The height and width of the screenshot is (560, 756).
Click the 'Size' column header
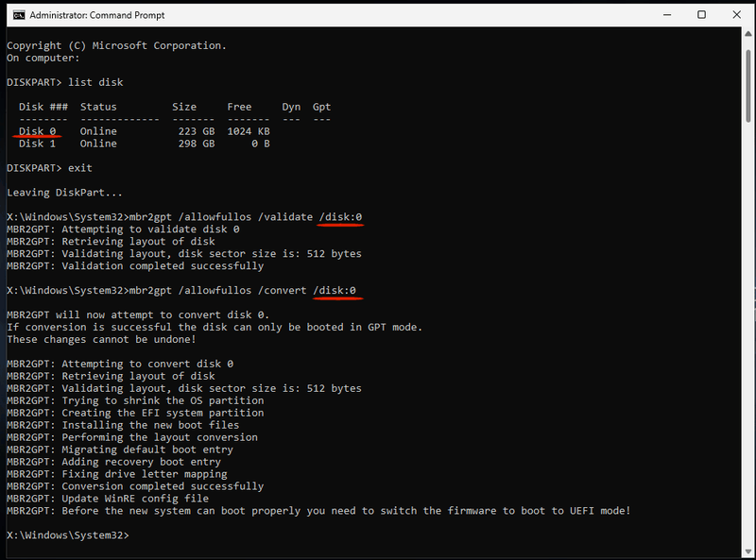coord(184,107)
